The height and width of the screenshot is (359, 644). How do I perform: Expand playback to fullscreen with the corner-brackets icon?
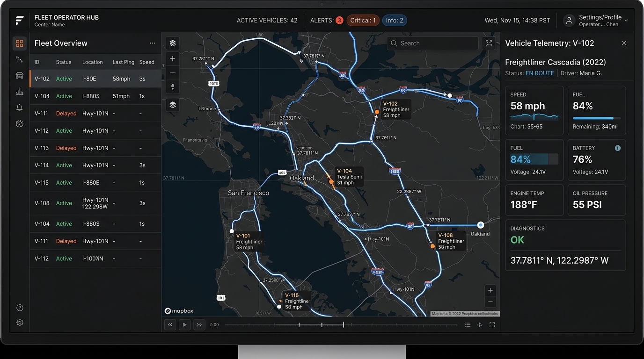(492, 325)
